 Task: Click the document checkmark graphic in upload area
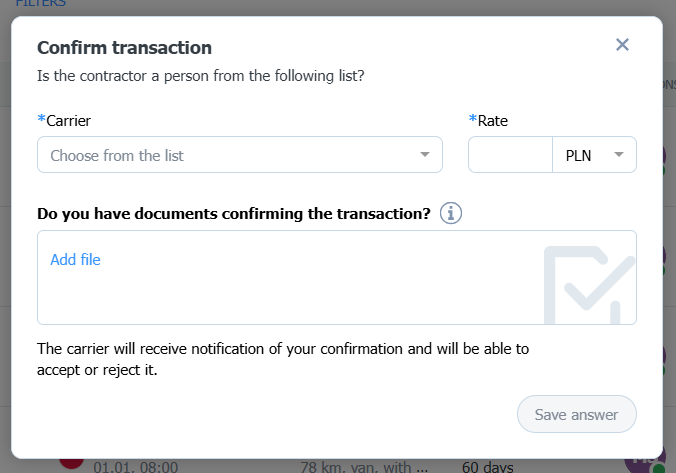(x=589, y=285)
